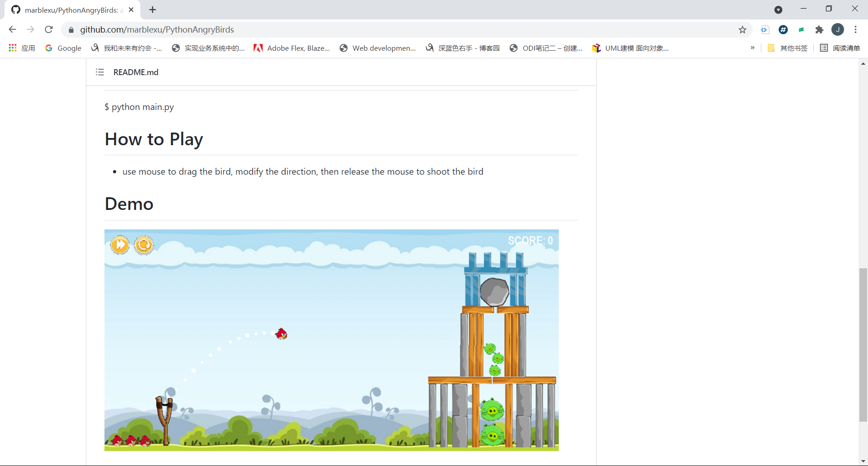Open the 深蓝色右手 - 博客园 bookmark
Viewport: 868px width, 466px height.
coord(463,48)
